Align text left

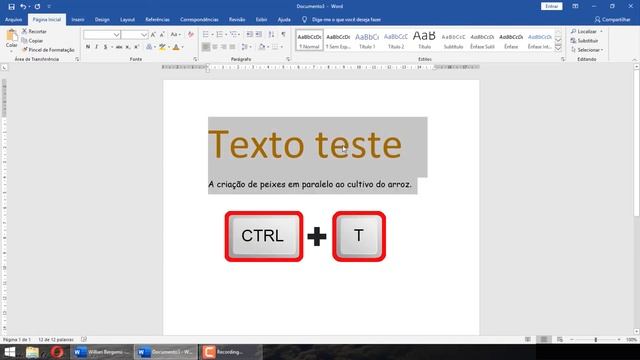click(x=206, y=47)
